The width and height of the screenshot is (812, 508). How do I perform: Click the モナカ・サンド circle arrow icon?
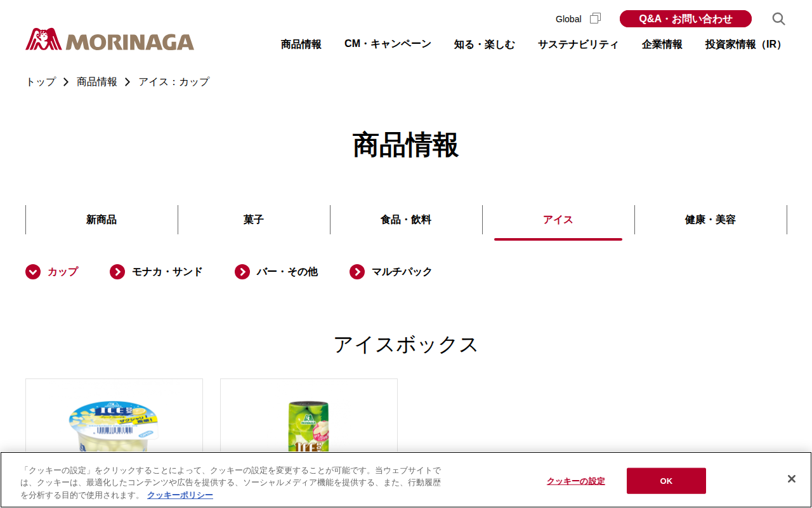(x=117, y=272)
